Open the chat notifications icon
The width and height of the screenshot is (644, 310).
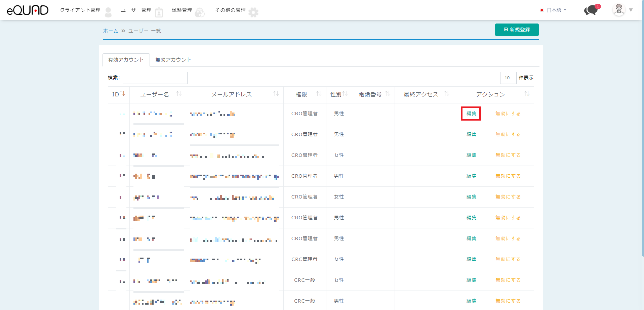[592, 10]
